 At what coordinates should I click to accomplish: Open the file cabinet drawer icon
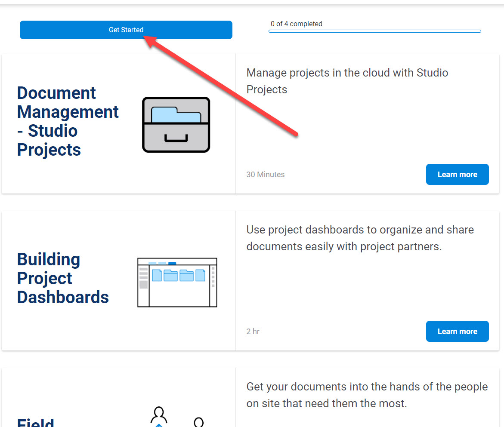tap(176, 125)
